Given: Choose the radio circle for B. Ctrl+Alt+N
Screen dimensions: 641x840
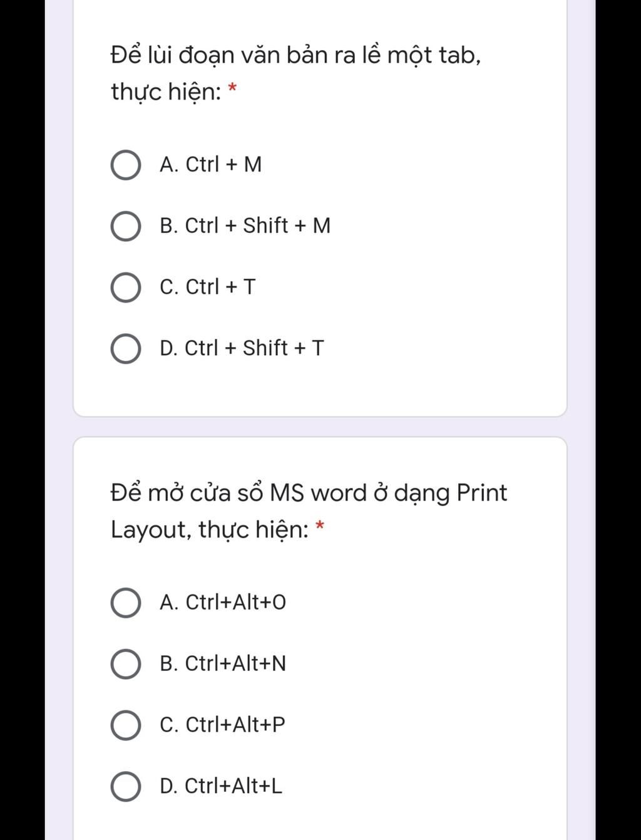Looking at the screenshot, I should [125, 664].
